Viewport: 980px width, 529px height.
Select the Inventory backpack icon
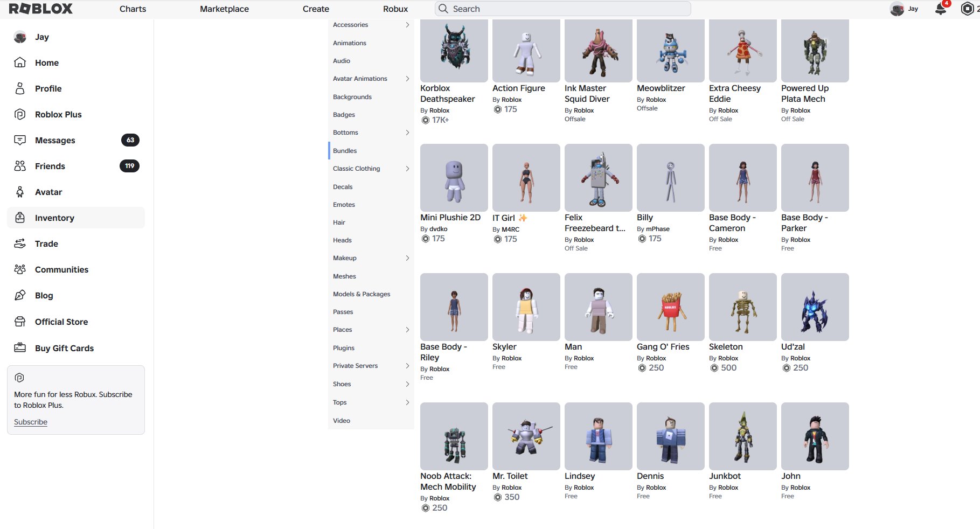pos(20,218)
